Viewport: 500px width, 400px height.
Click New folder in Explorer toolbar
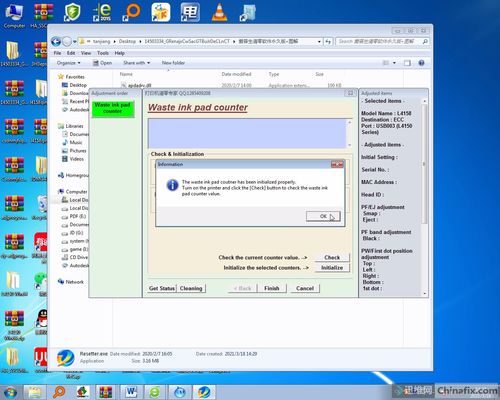click(x=173, y=63)
